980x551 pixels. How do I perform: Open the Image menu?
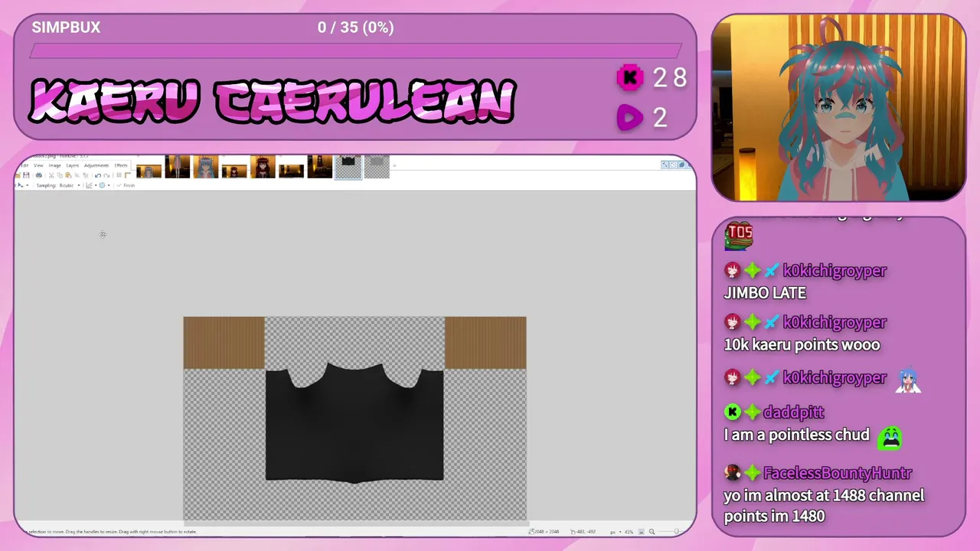55,165
